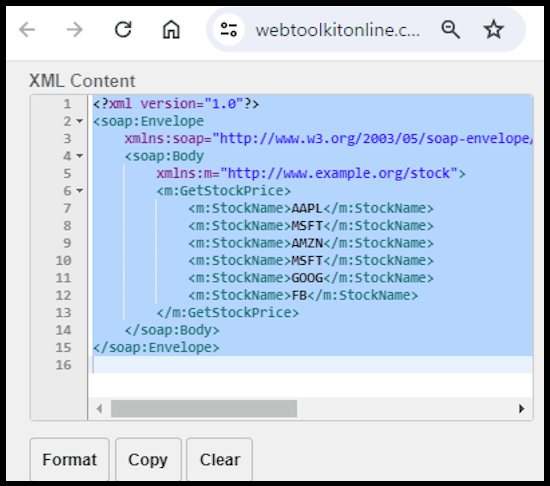The width and height of the screenshot is (550, 486).
Task: Open the browser home page icon
Action: 171,29
